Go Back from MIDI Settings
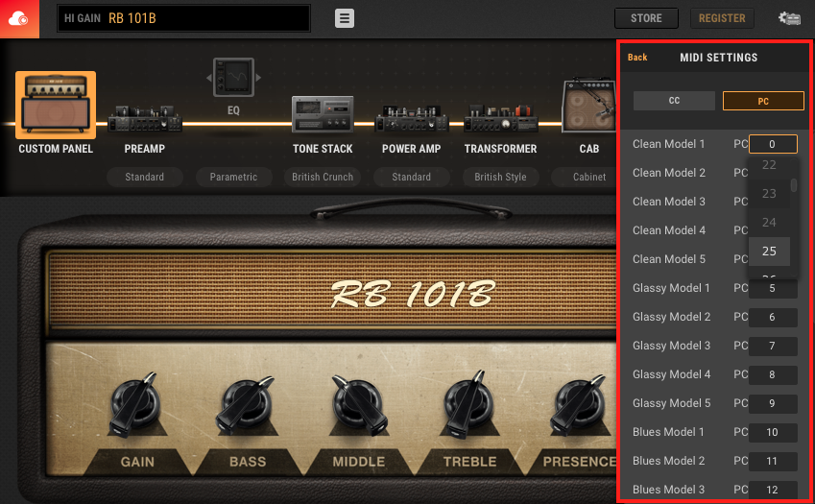 click(x=637, y=58)
